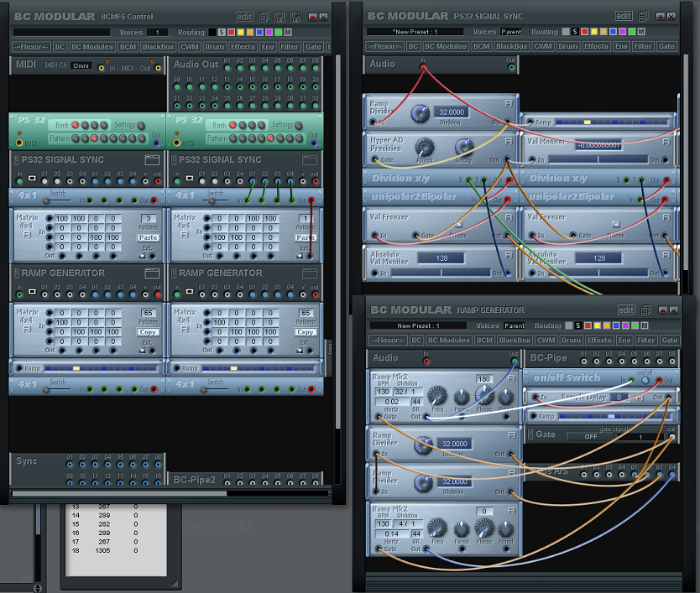This screenshot has height=593, width=700.
Task: Toggle the blue on/off Switch button
Action: coord(645,379)
